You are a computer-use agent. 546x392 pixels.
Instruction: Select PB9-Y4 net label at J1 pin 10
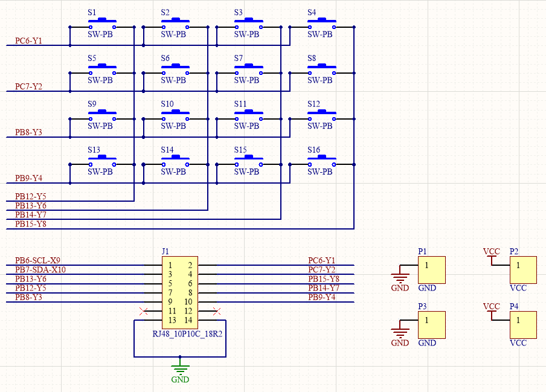[322, 297]
